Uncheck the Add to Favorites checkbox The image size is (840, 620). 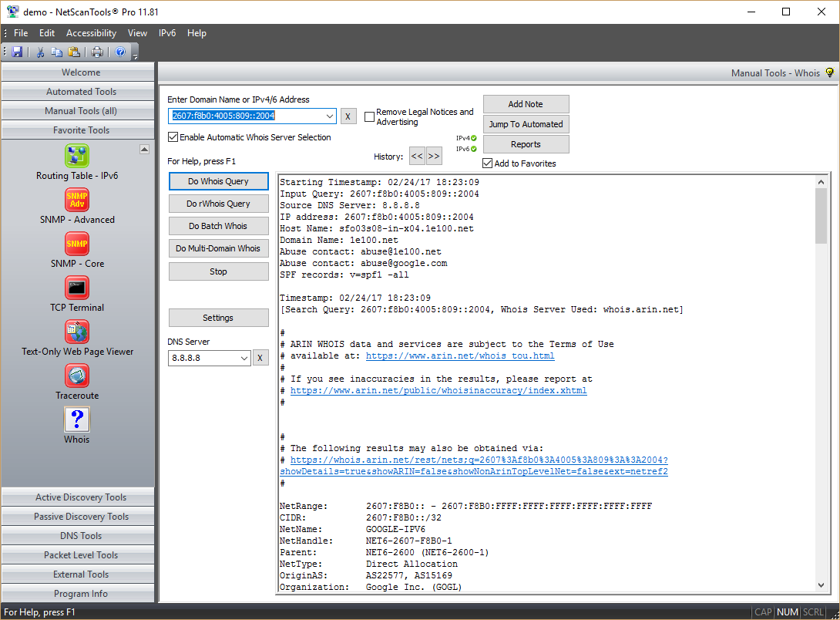488,163
